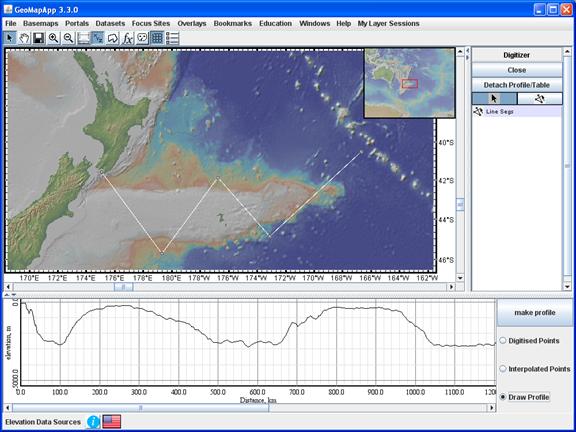
Task: Click map vertical scrollbar down arrow
Action: tap(460, 278)
